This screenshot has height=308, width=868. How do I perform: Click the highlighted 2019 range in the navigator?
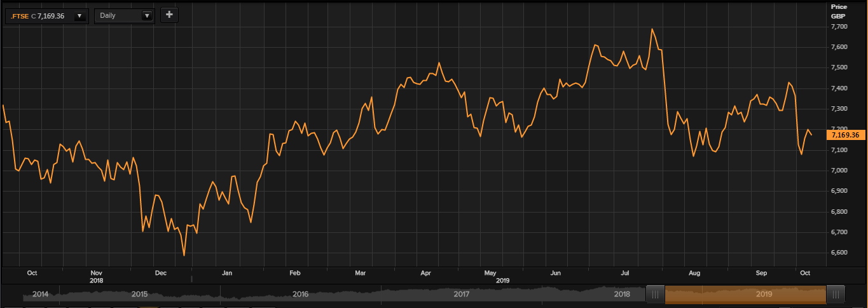pyautogui.click(x=745, y=294)
